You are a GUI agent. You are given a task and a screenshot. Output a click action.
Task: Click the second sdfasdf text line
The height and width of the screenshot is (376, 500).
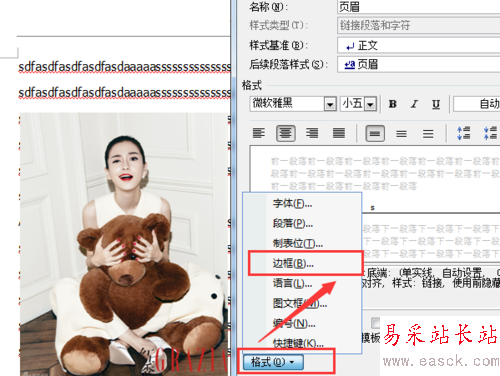(x=124, y=93)
